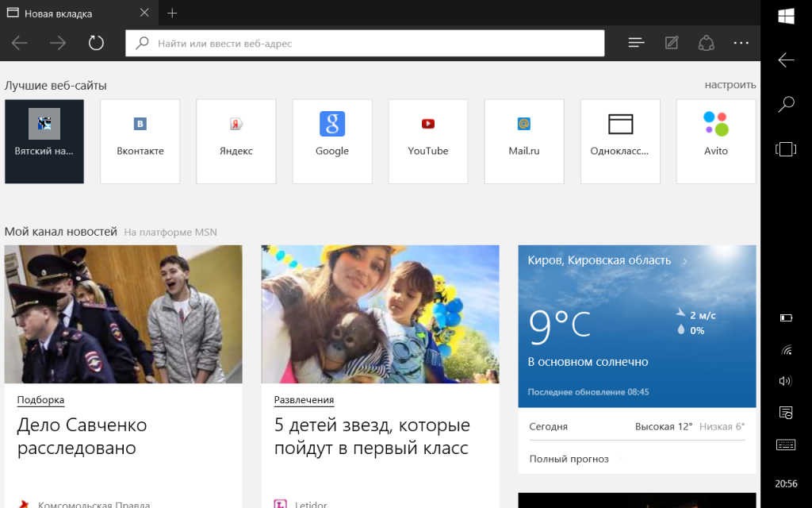Open headline Дело Савченко расследовано
Viewport: 812px width, 508px height.
coord(82,436)
